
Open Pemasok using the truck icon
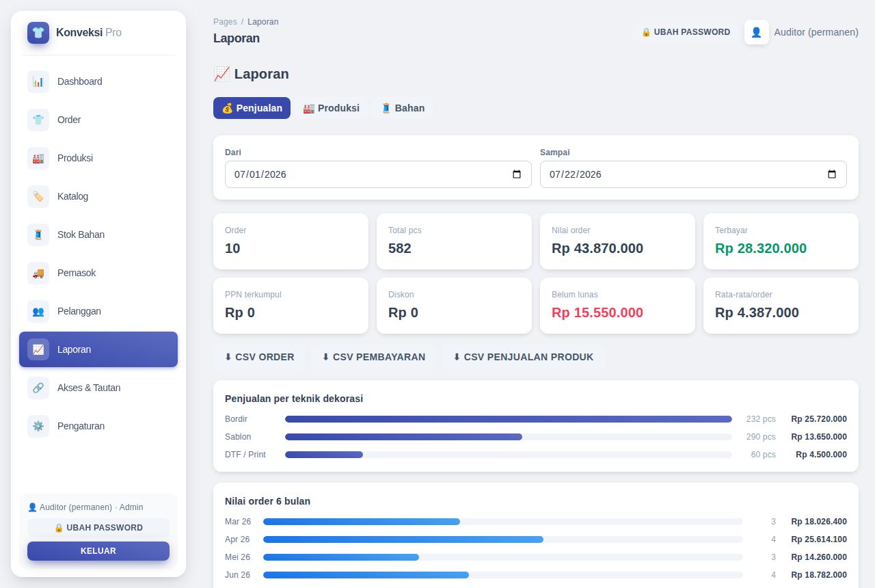(38, 273)
